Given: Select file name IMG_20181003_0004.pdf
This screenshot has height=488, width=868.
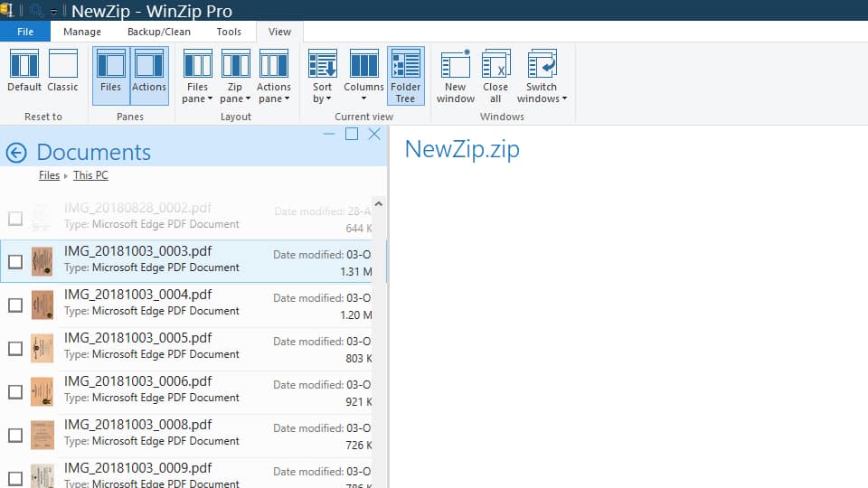Looking at the screenshot, I should (x=137, y=295).
